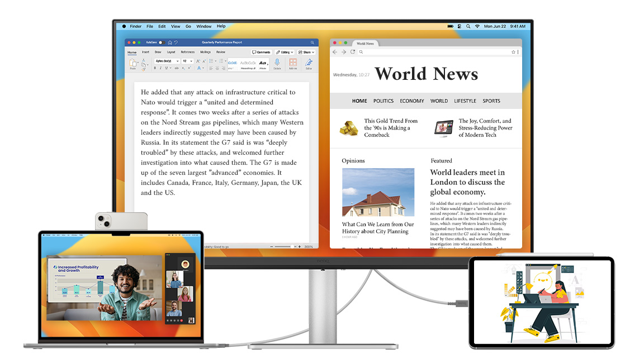Switch to the Insert ribbon tab
Image resolution: width=644 pixels, height=363 pixels.
[x=146, y=52]
